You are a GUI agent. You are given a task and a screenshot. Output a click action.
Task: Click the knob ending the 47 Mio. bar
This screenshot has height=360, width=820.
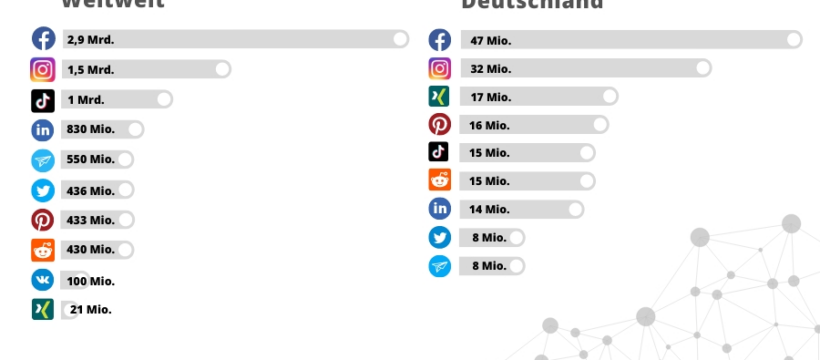[x=794, y=39]
